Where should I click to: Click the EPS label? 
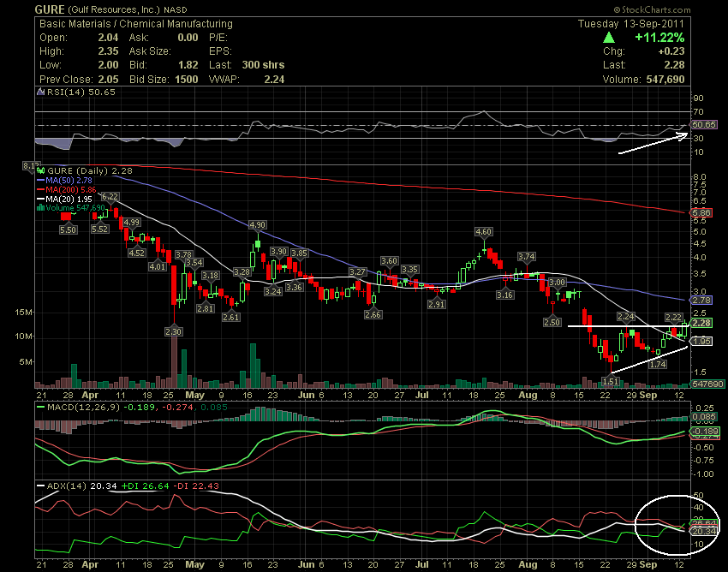tap(220, 51)
